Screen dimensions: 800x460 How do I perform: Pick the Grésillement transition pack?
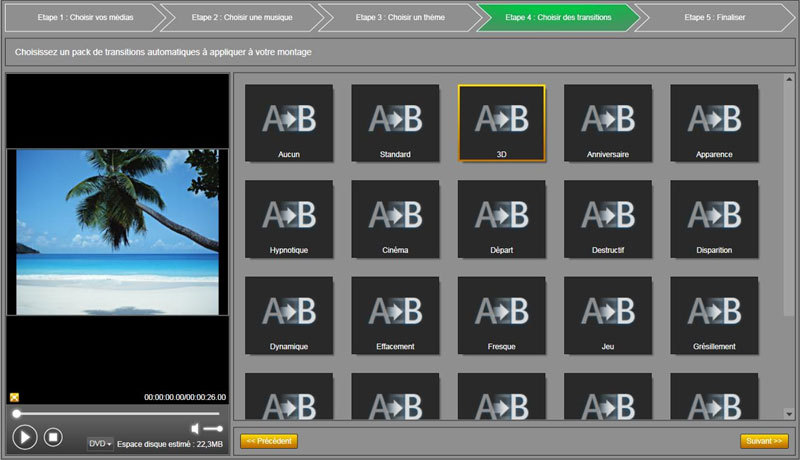pos(714,314)
